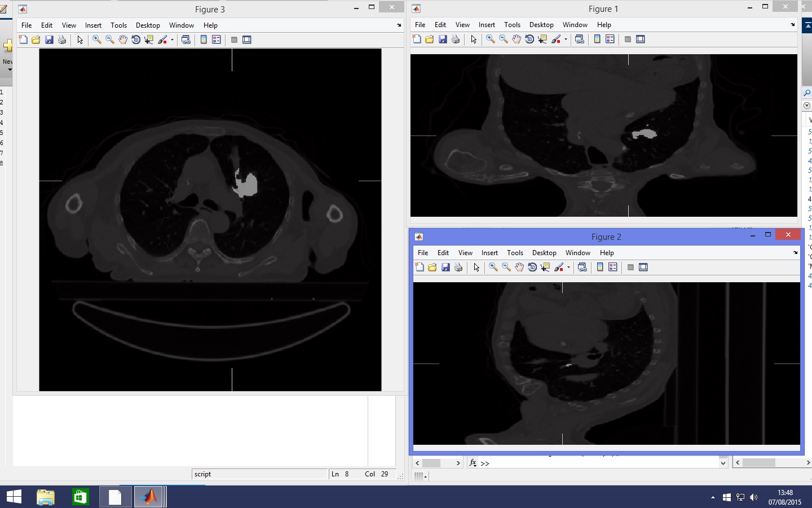Enable Data Cursor tool in Figure 1
The width and height of the screenshot is (812, 508).
542,39
